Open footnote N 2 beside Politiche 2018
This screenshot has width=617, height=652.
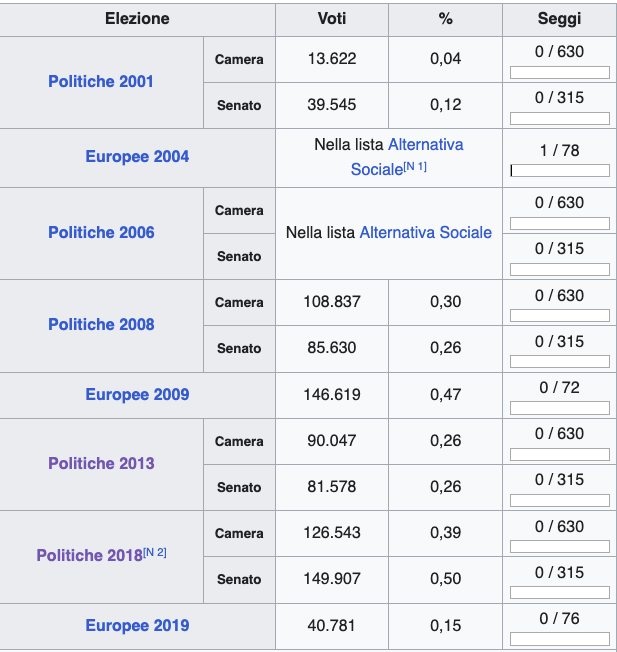[154, 552]
